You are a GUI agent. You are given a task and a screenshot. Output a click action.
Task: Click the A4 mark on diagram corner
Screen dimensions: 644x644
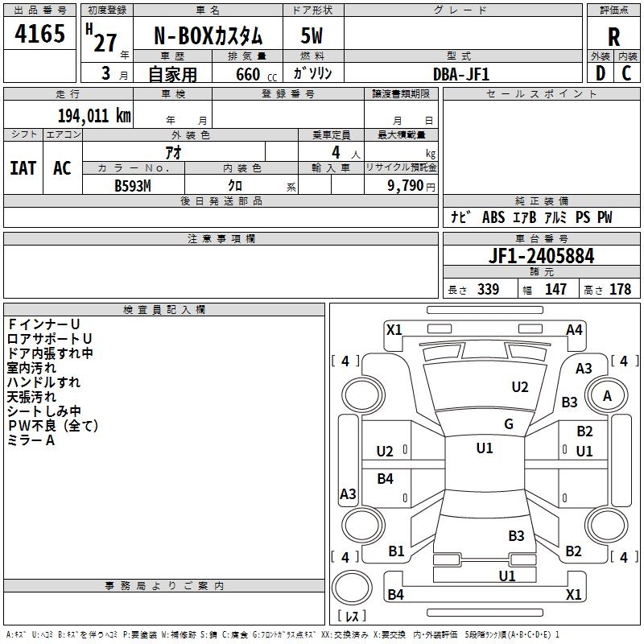(x=574, y=329)
